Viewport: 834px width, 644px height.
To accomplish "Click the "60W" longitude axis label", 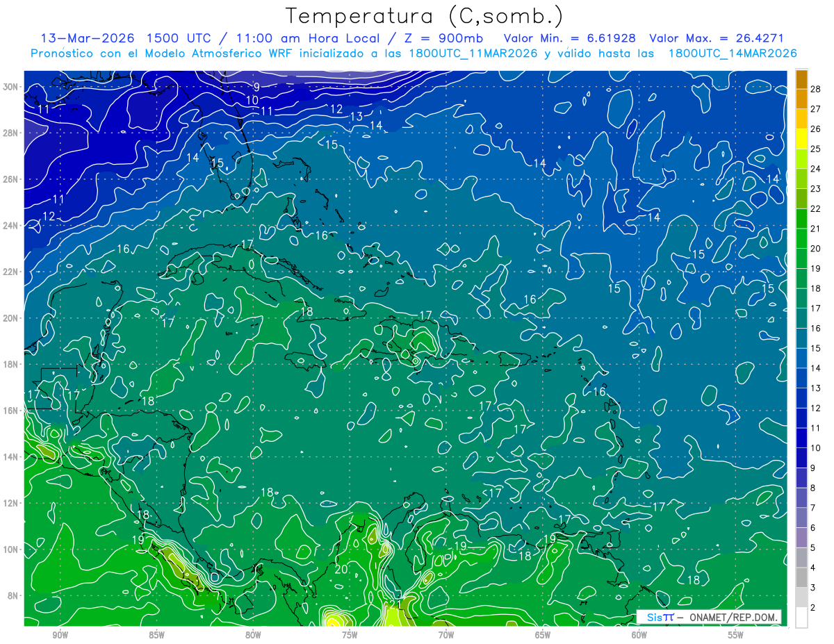I will coord(639,635).
